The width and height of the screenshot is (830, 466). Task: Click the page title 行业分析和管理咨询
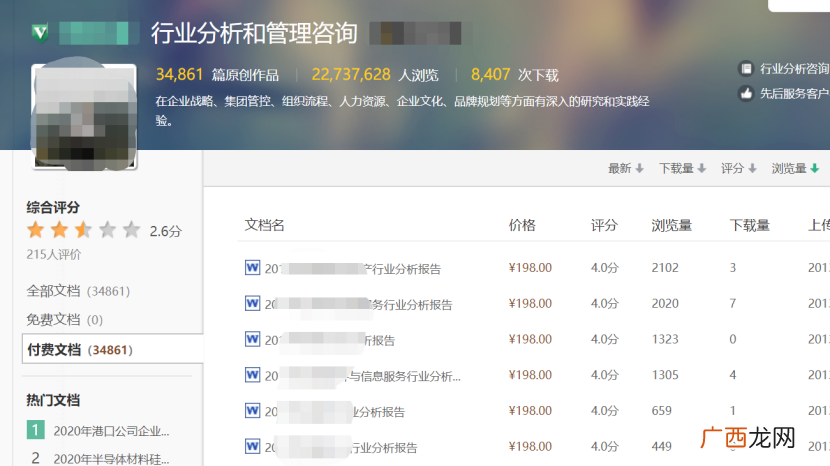254,33
